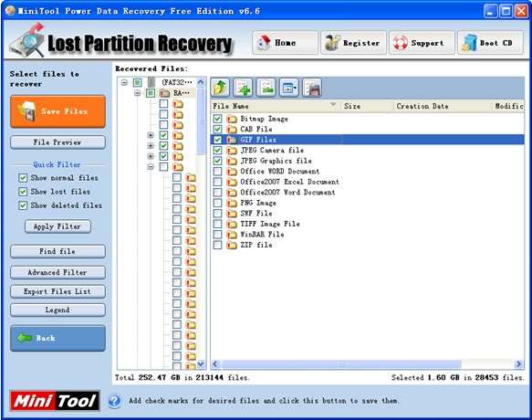
Task: Collapse the FAT32 root tree node
Action: click(x=124, y=82)
